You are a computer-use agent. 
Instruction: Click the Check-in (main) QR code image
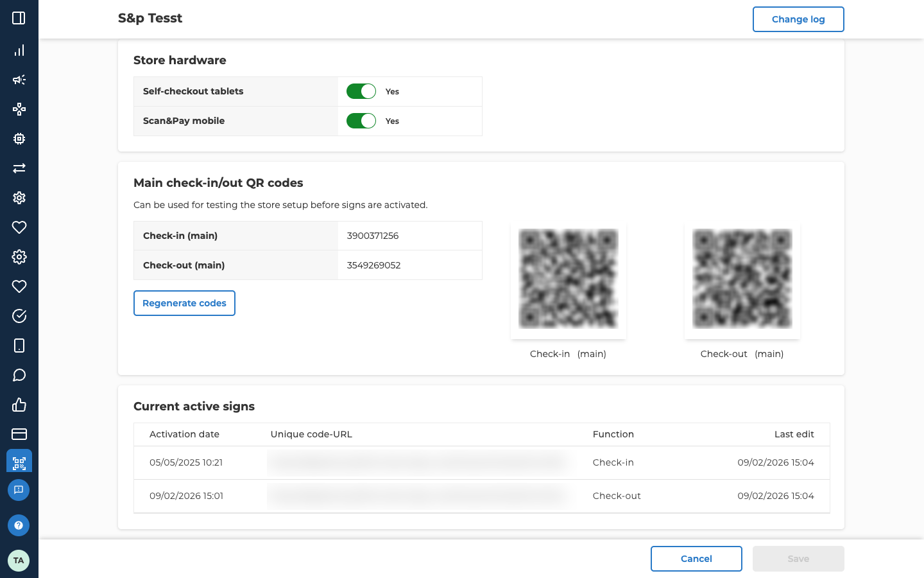pyautogui.click(x=569, y=279)
